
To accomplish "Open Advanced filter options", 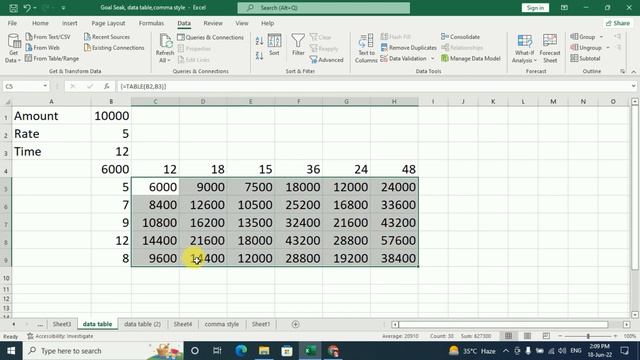I will (327, 60).
